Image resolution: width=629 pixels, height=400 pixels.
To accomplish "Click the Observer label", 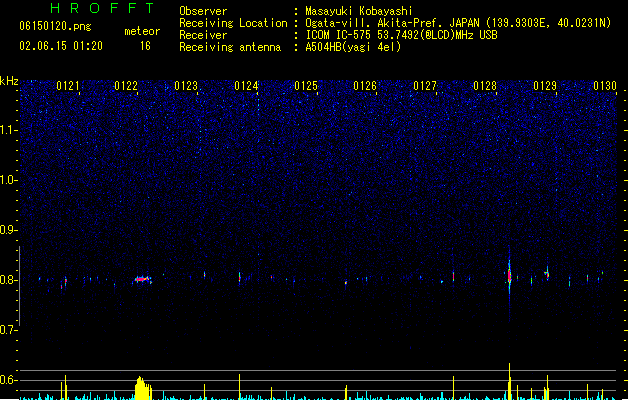I will point(203,11).
